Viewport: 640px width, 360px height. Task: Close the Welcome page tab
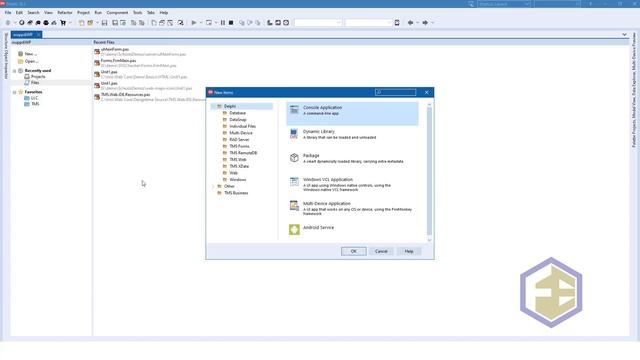(38, 35)
